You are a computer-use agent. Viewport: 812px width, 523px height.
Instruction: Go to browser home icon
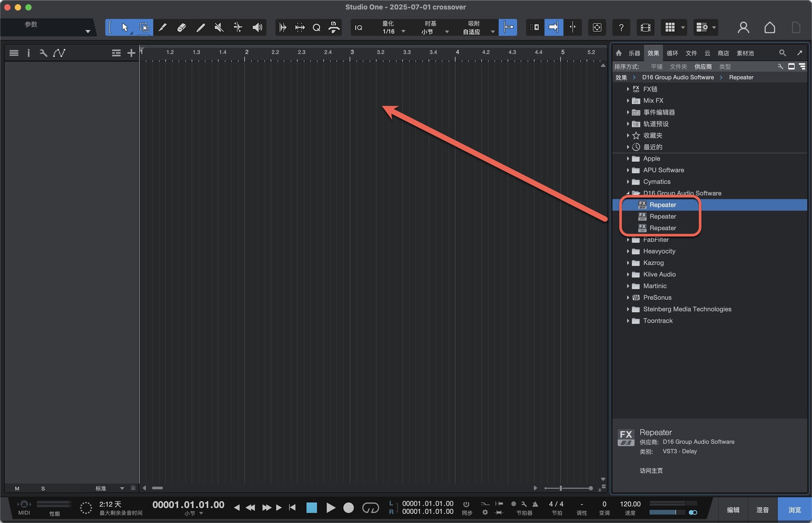(x=619, y=53)
